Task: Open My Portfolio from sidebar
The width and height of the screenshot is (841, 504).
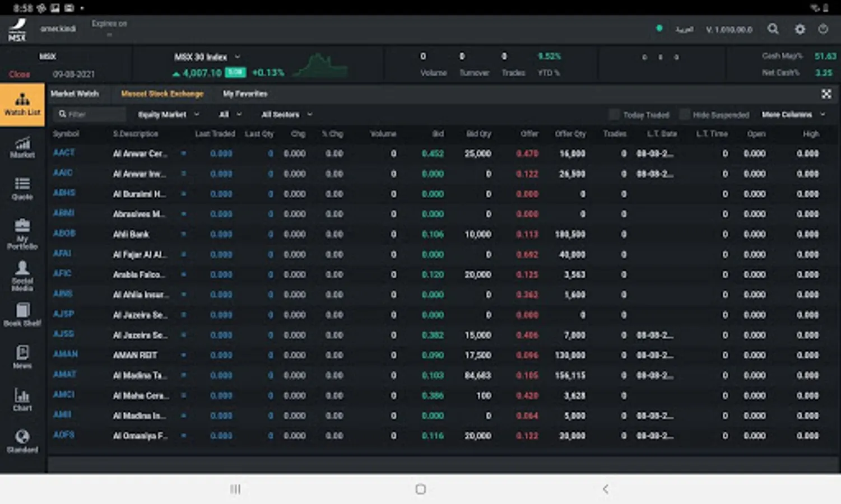Action: point(22,234)
